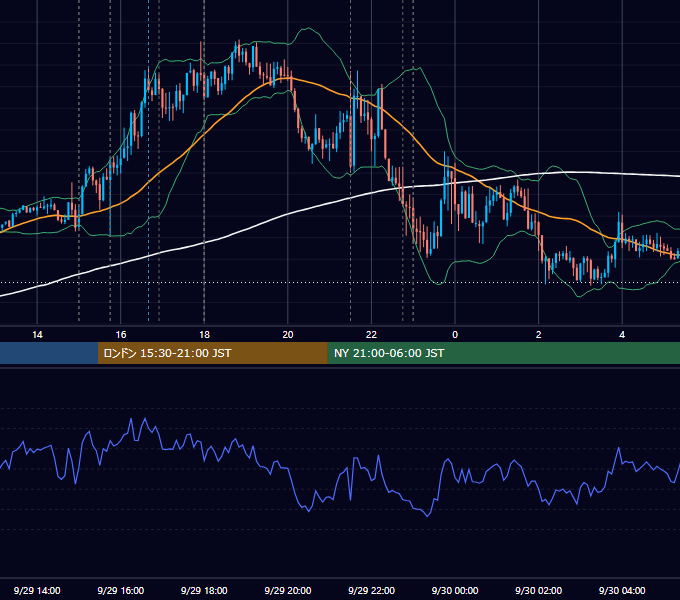Click the 9/29 22:00 date label

371,590
